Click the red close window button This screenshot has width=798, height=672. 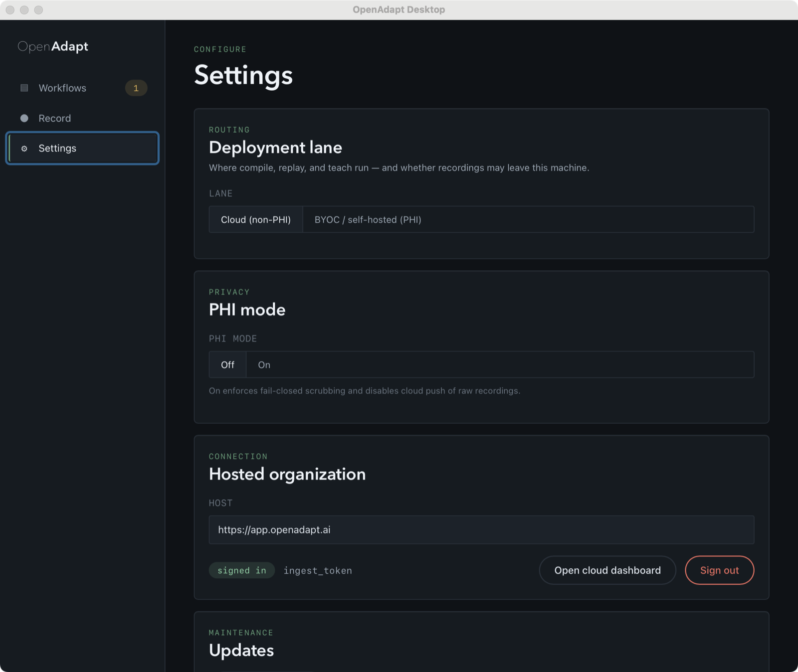coord(10,10)
